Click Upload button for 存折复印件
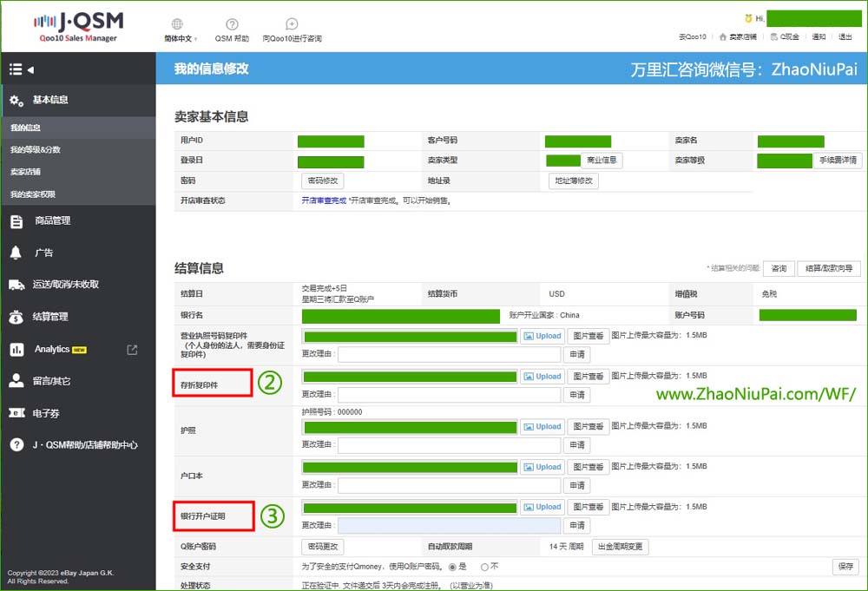The image size is (868, 591). click(x=542, y=376)
